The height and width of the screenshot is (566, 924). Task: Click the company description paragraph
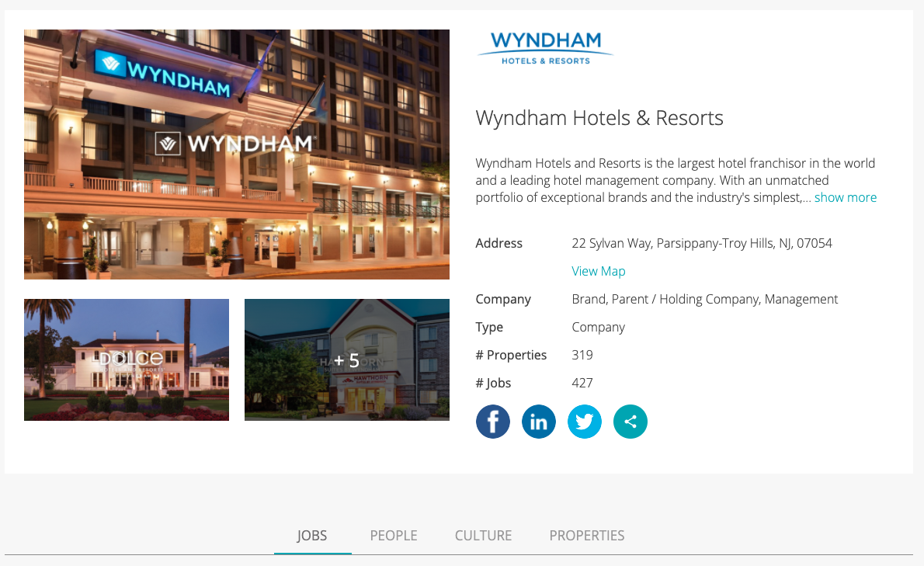click(676, 180)
